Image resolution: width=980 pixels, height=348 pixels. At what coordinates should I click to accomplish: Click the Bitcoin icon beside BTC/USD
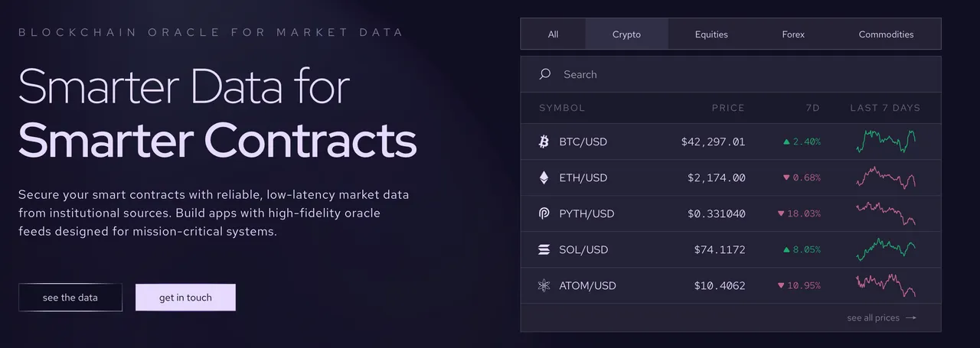pos(544,141)
